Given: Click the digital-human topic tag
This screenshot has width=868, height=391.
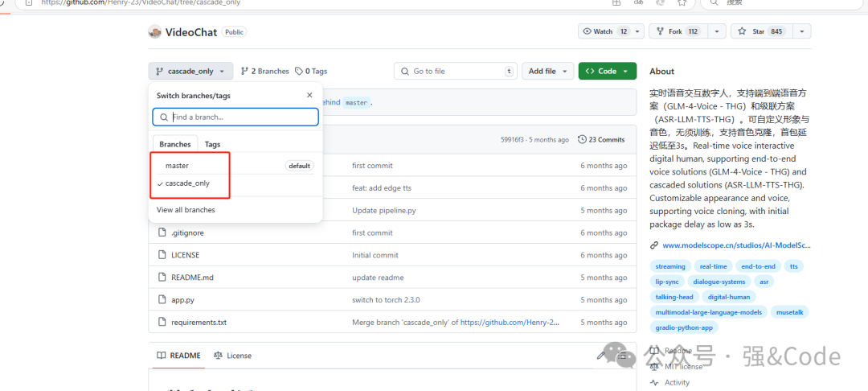Looking at the screenshot, I should pyautogui.click(x=730, y=297).
